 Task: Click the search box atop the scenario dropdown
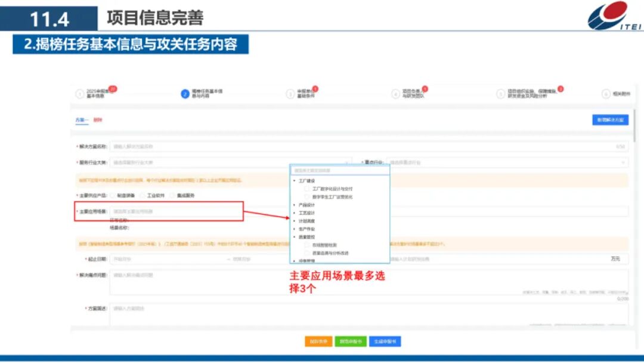pyautogui.click(x=340, y=170)
